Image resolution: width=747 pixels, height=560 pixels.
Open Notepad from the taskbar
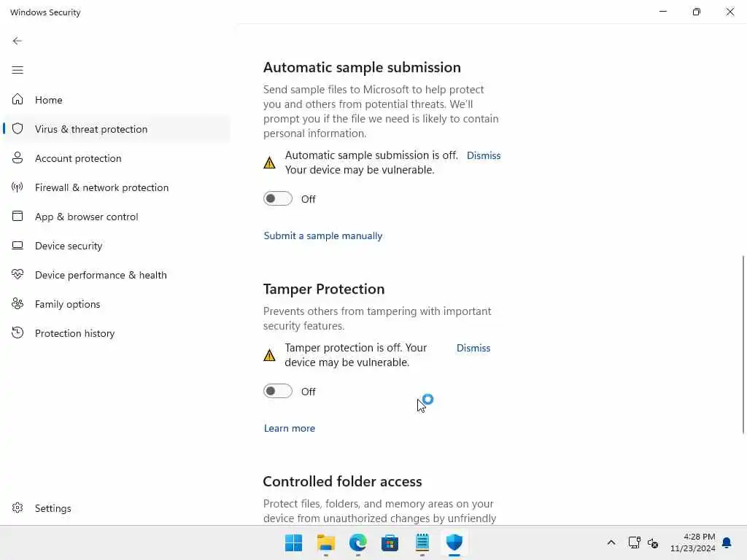tap(422, 542)
